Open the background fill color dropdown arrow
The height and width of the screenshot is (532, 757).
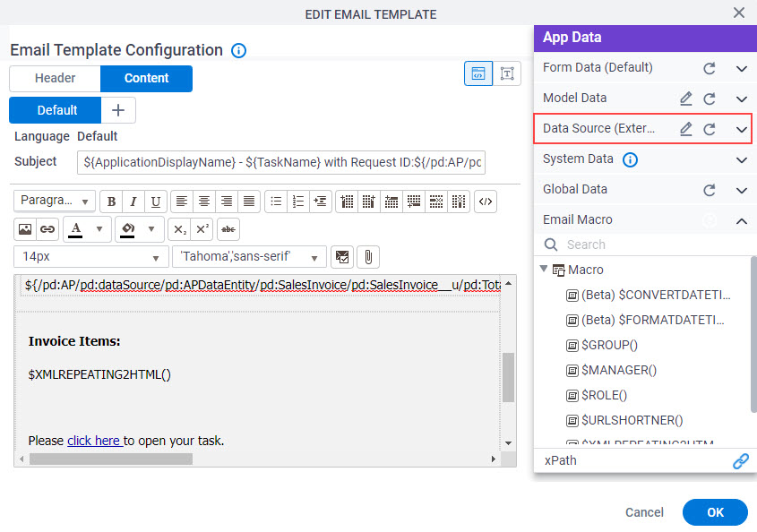coord(151,228)
